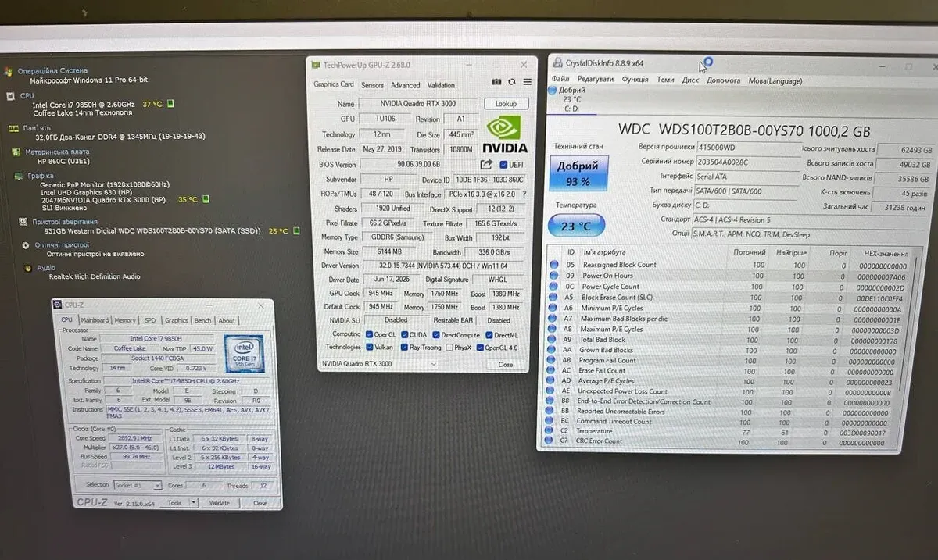Expand the CPU-Z Tools dropdown arrow
Image resolution: width=938 pixels, height=560 pixels.
tap(193, 503)
